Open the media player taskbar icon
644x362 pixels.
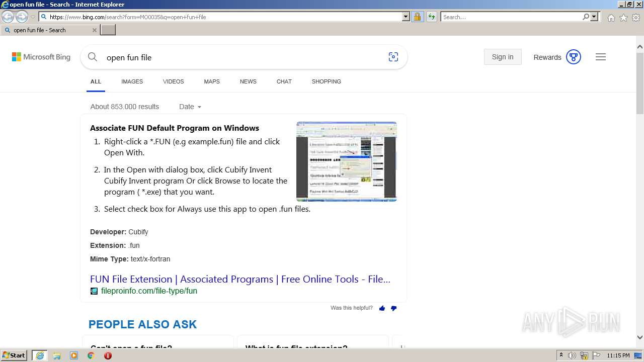pos(74,355)
